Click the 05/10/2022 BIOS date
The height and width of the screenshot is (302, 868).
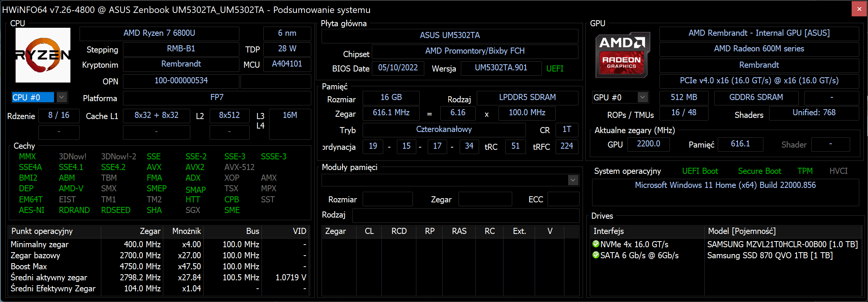pos(398,68)
